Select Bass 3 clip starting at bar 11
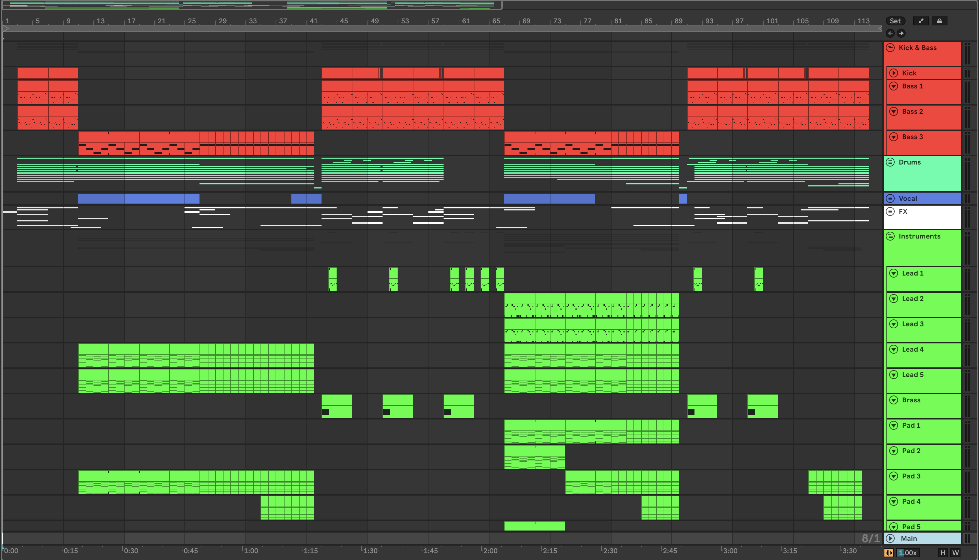Screen dimensions: 979x560 108,143
